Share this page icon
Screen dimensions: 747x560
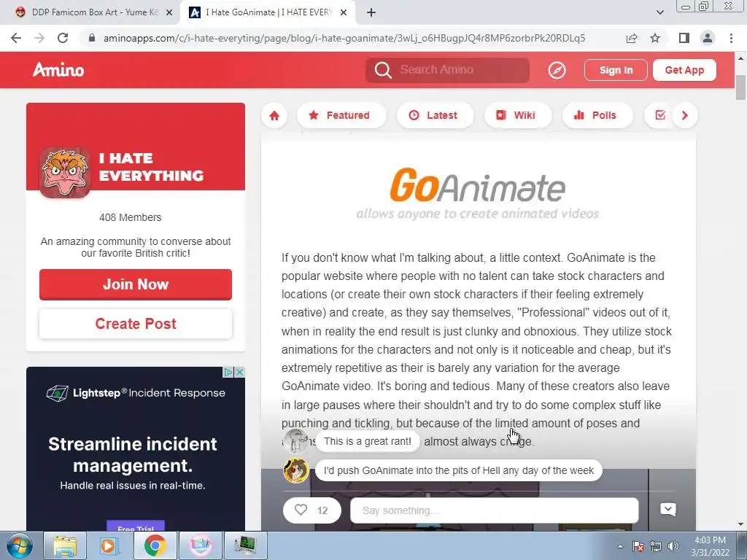pyautogui.click(x=632, y=38)
